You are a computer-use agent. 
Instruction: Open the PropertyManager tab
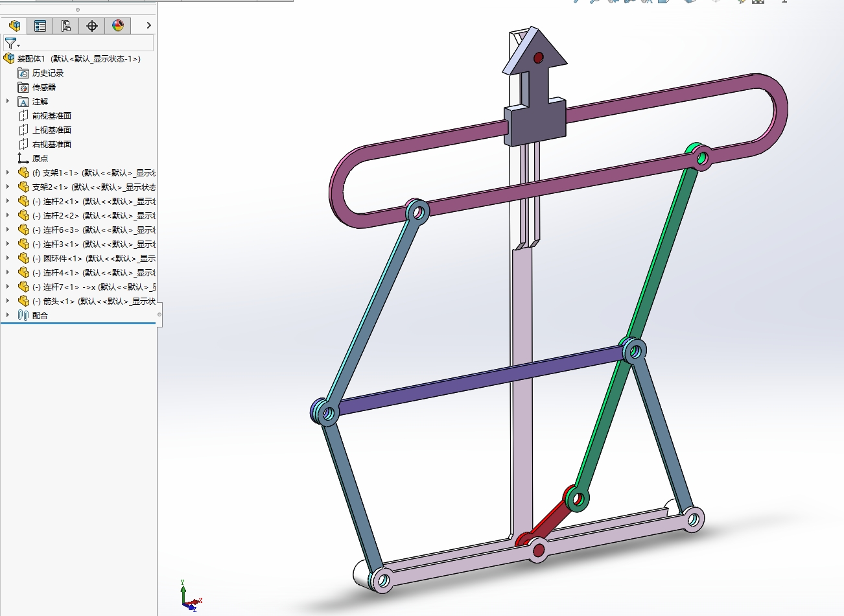tap(40, 25)
